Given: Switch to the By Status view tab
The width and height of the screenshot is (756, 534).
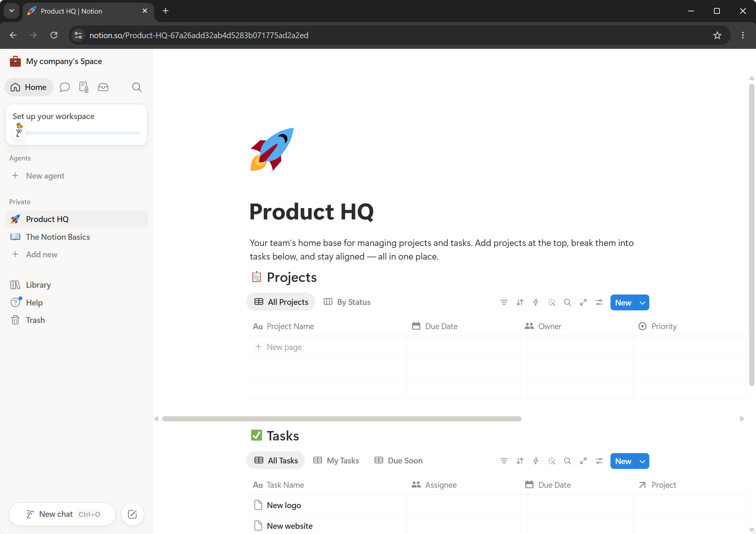Looking at the screenshot, I should 347,302.
